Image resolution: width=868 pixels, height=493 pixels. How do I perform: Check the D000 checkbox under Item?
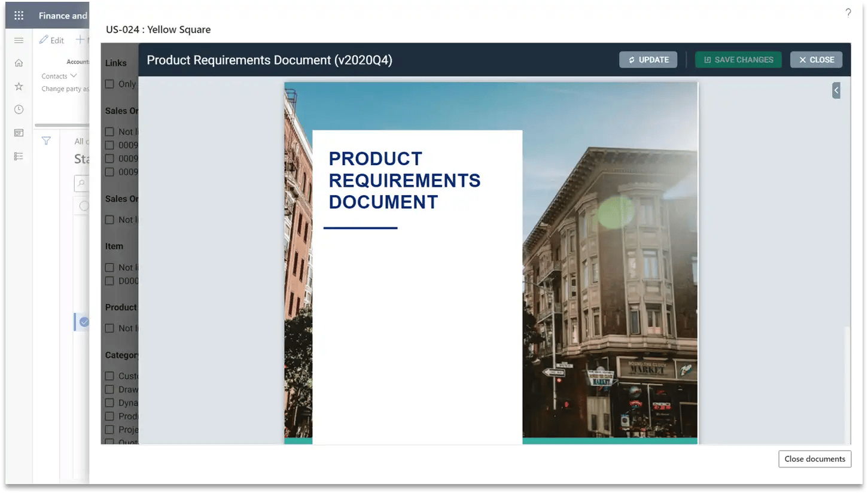109,281
